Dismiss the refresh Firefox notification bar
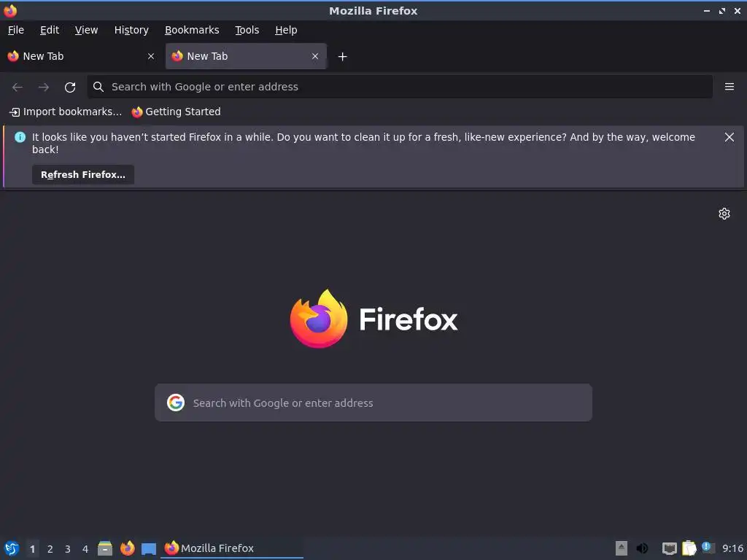 click(x=729, y=137)
